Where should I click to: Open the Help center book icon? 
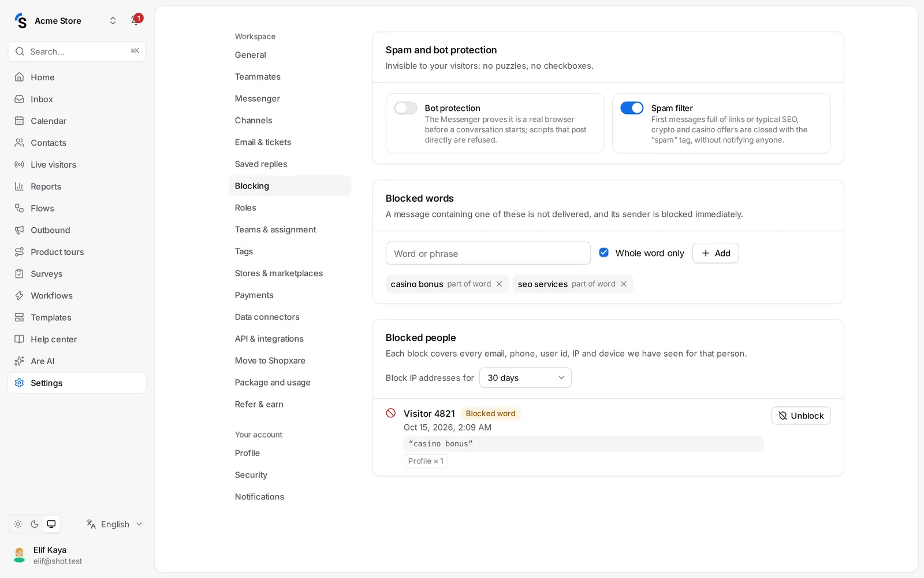pos(19,339)
